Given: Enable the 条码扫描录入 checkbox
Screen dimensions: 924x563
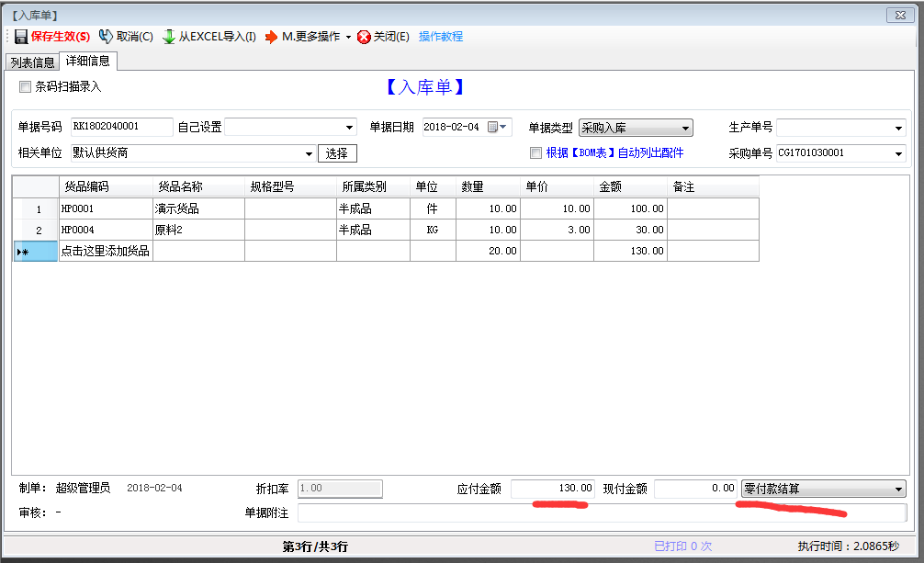Looking at the screenshot, I should (26, 87).
